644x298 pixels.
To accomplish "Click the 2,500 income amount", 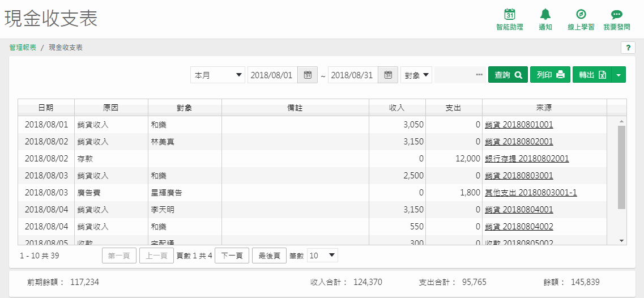I will [413, 176].
